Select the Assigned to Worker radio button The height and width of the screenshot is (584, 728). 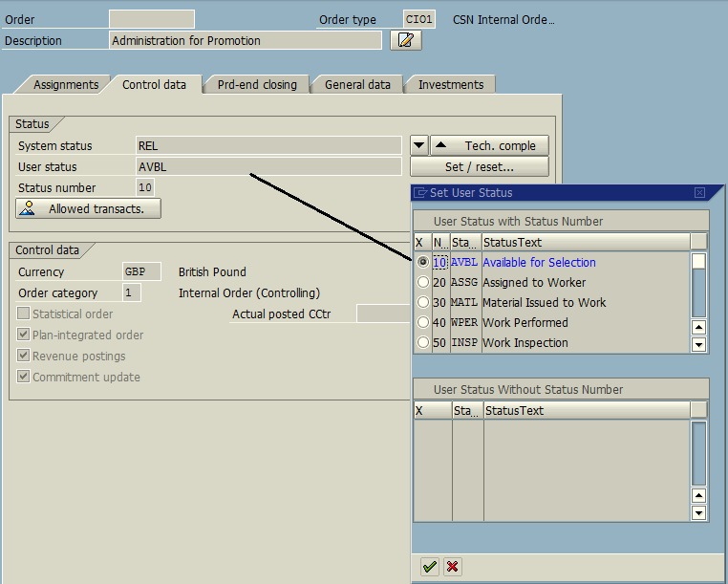[422, 283]
